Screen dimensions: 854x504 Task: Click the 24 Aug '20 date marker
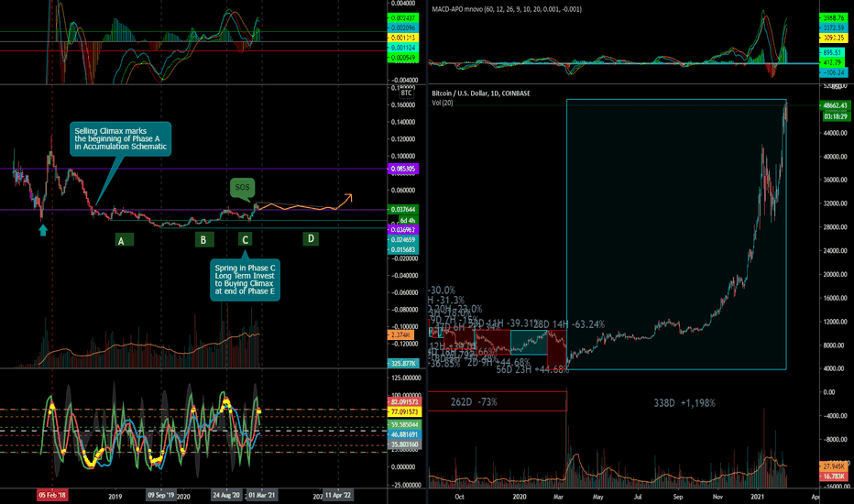point(226,495)
